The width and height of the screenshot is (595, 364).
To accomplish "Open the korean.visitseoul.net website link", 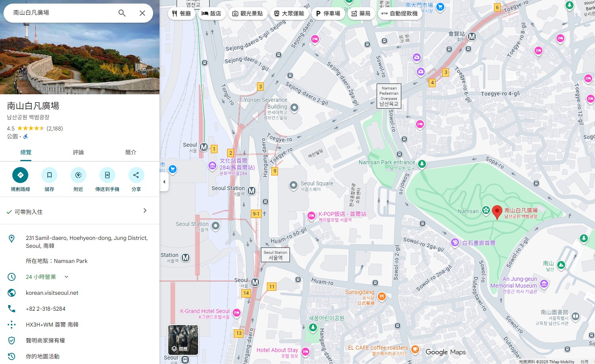I will tap(52, 293).
